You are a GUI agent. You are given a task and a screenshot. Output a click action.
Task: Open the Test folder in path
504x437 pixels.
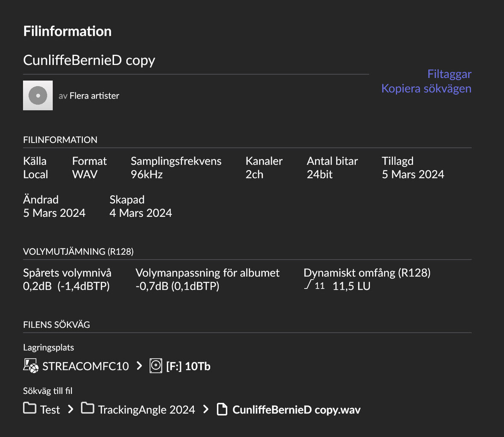[x=50, y=410]
